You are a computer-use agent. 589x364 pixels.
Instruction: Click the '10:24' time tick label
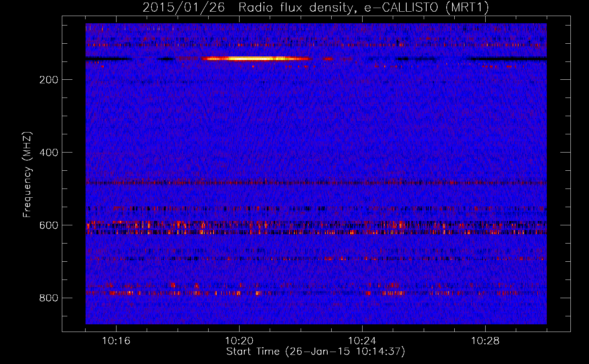click(x=362, y=341)
